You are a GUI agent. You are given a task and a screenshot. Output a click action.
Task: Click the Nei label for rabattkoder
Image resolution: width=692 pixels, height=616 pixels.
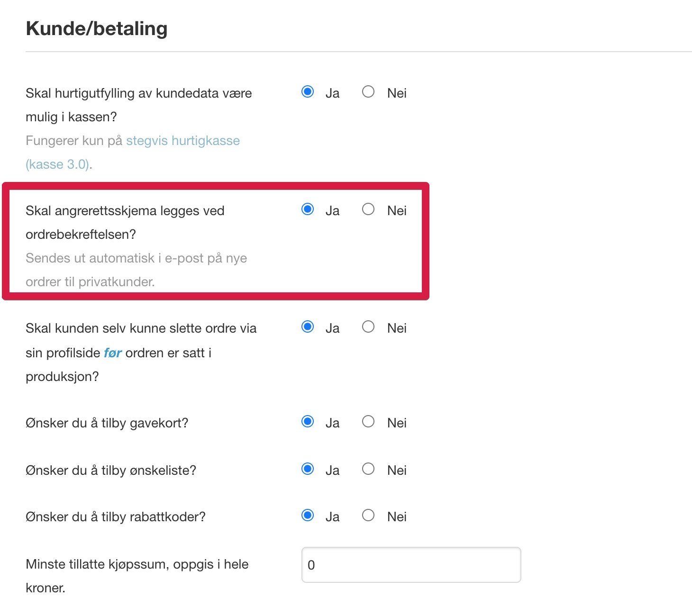397,517
